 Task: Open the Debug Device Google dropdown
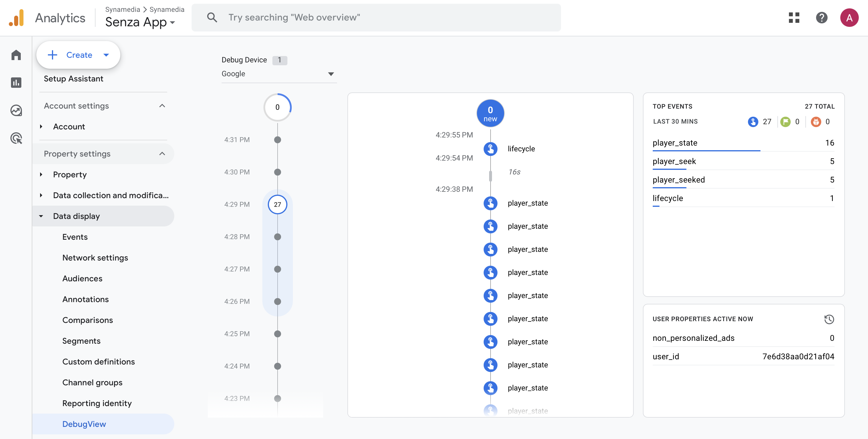[x=278, y=74]
